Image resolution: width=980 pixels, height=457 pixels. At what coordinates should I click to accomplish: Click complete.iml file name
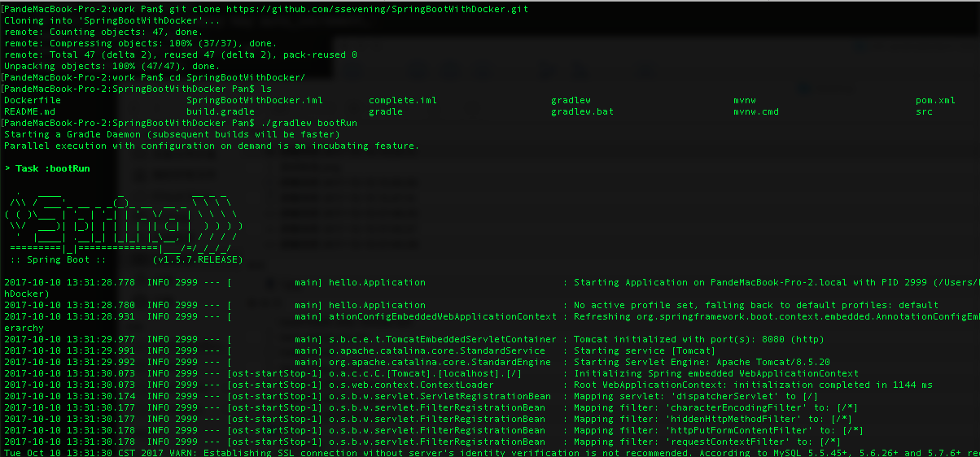[x=403, y=100]
